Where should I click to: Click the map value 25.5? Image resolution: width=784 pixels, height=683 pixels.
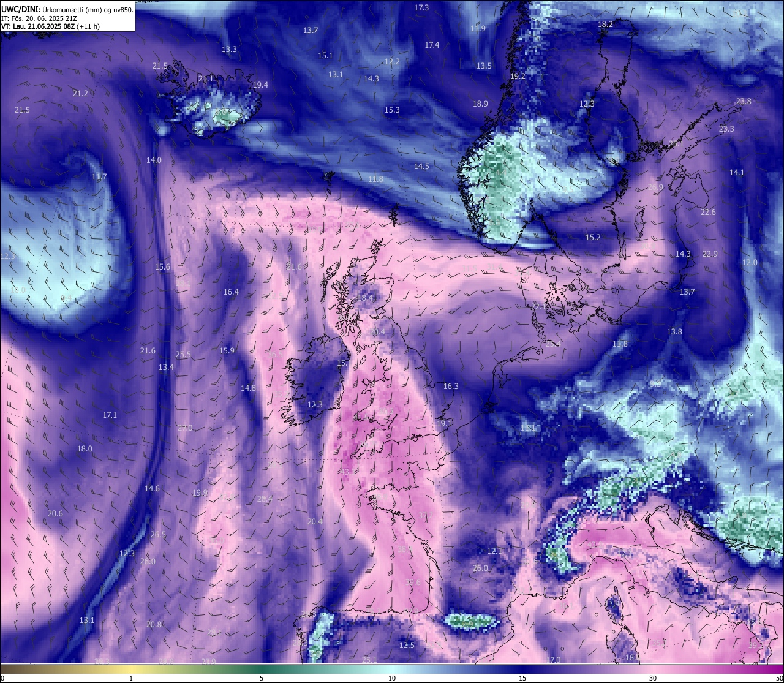click(x=183, y=355)
